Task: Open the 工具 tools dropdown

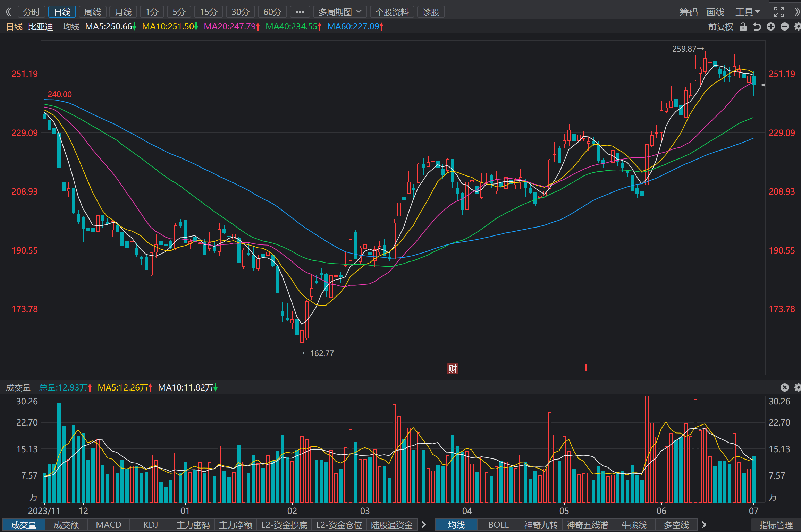Action: tap(748, 12)
